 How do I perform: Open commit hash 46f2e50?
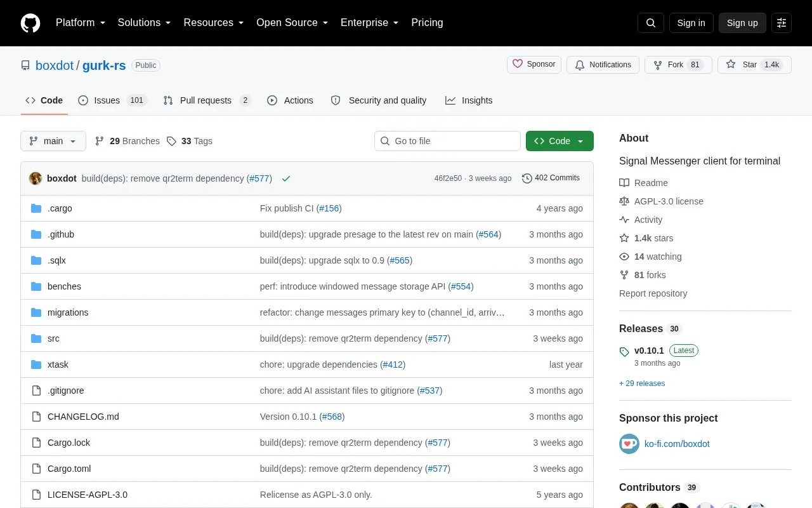[448, 178]
